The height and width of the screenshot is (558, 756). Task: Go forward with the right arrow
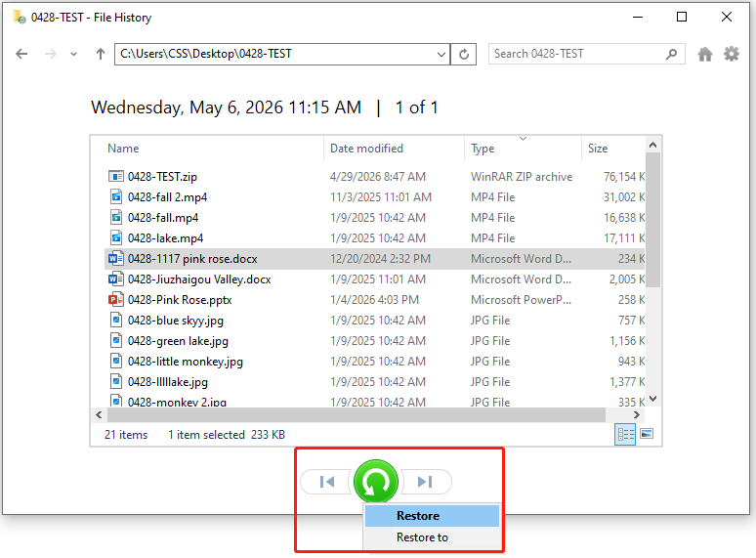click(50, 54)
